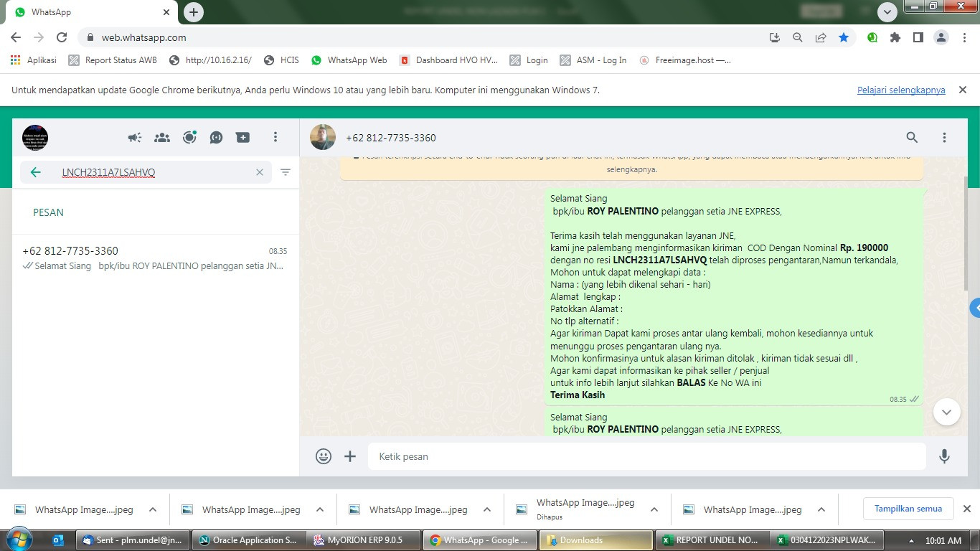
Task: Open the Dashboard HVO bookmark
Action: (x=449, y=60)
